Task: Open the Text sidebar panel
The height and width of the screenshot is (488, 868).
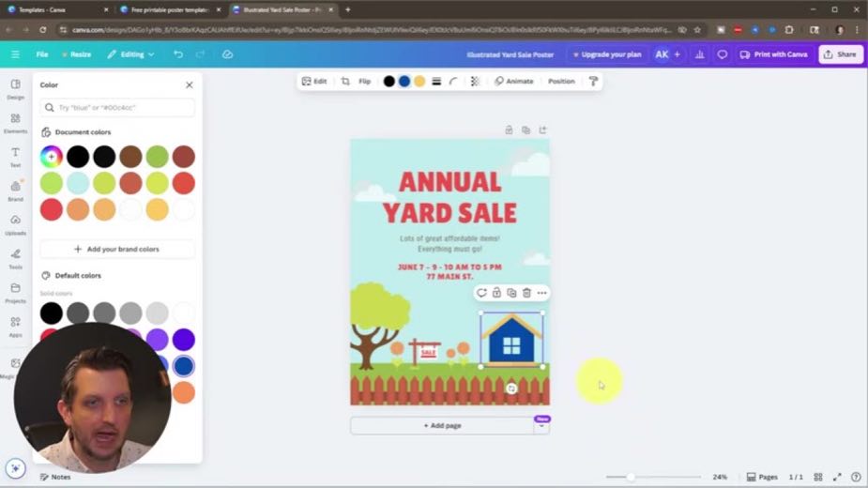Action: tap(16, 157)
